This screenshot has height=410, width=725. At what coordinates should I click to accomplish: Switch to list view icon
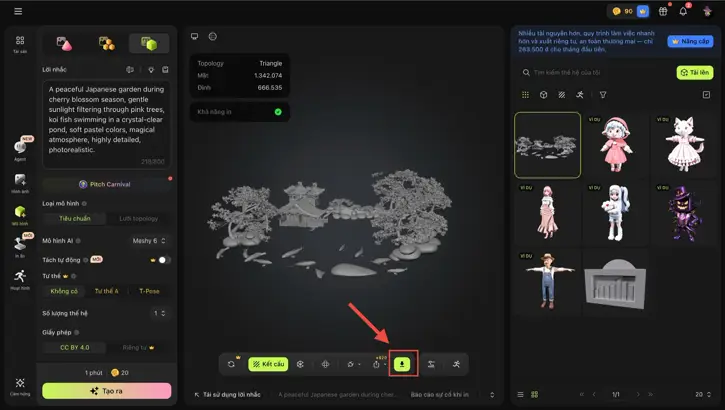(x=520, y=394)
